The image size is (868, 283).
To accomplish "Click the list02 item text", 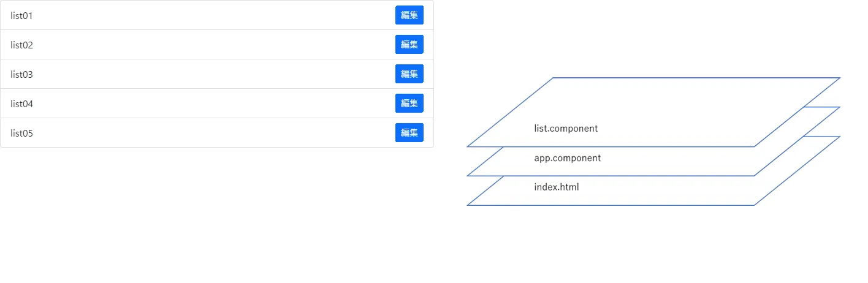I will pos(21,45).
